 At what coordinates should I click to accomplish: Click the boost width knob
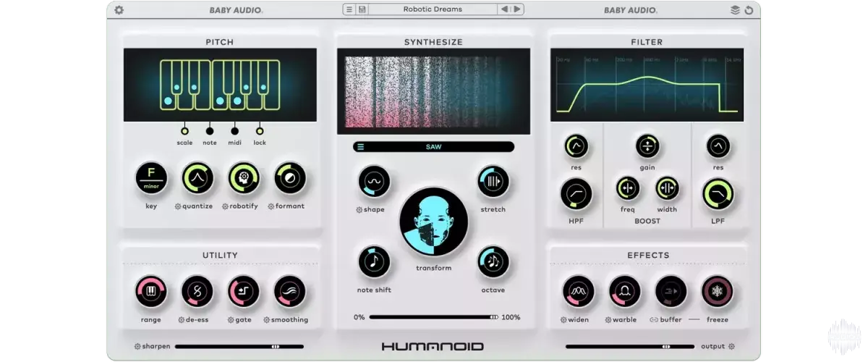(667, 188)
